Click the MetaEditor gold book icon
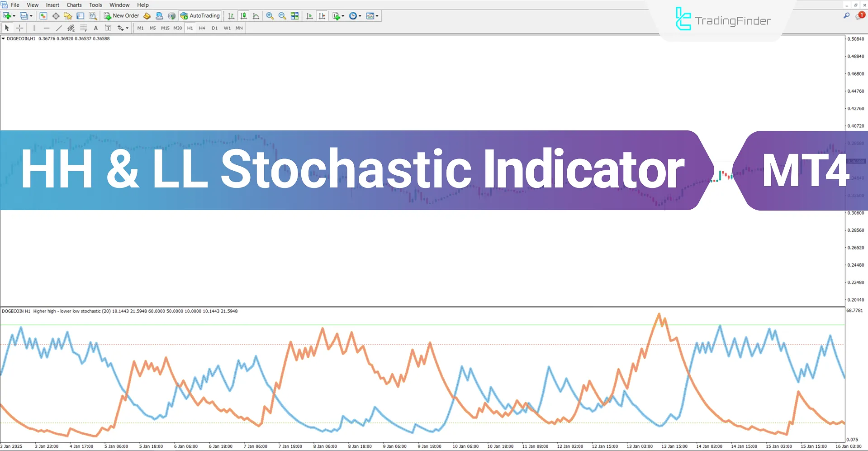 coord(147,16)
